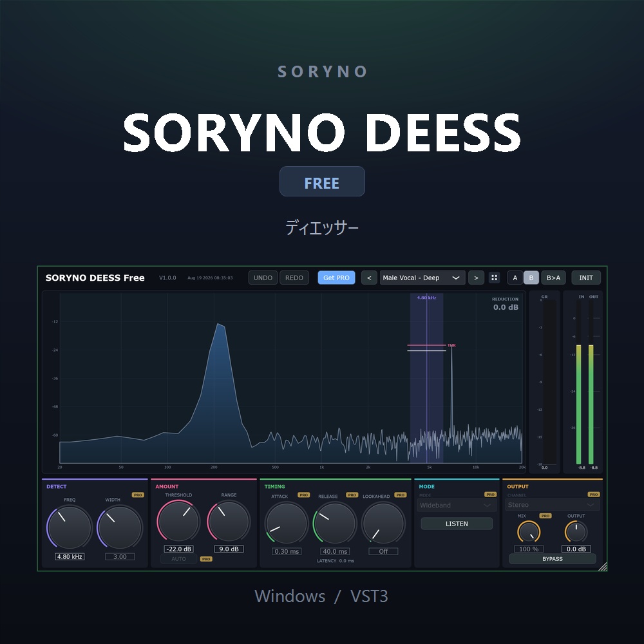Edit the 0.30 ms attack field

pos(287,551)
